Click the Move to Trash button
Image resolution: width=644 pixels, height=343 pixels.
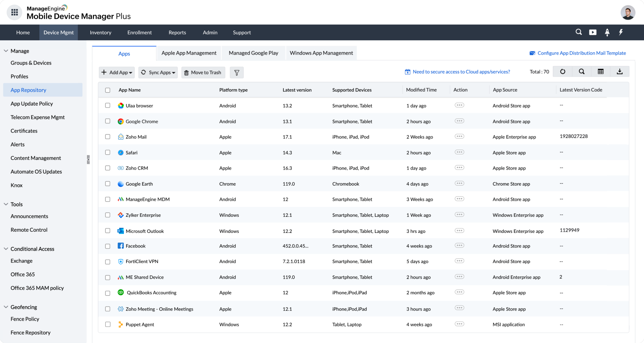203,72
